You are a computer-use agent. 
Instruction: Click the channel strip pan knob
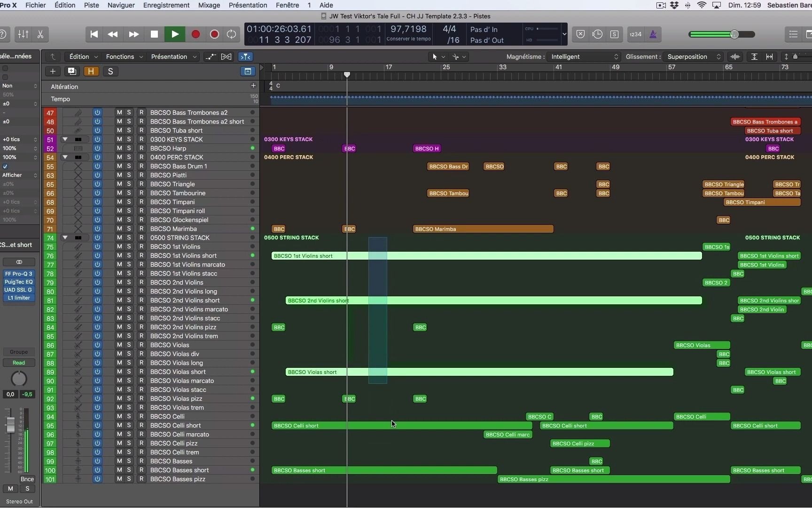pyautogui.click(x=19, y=378)
